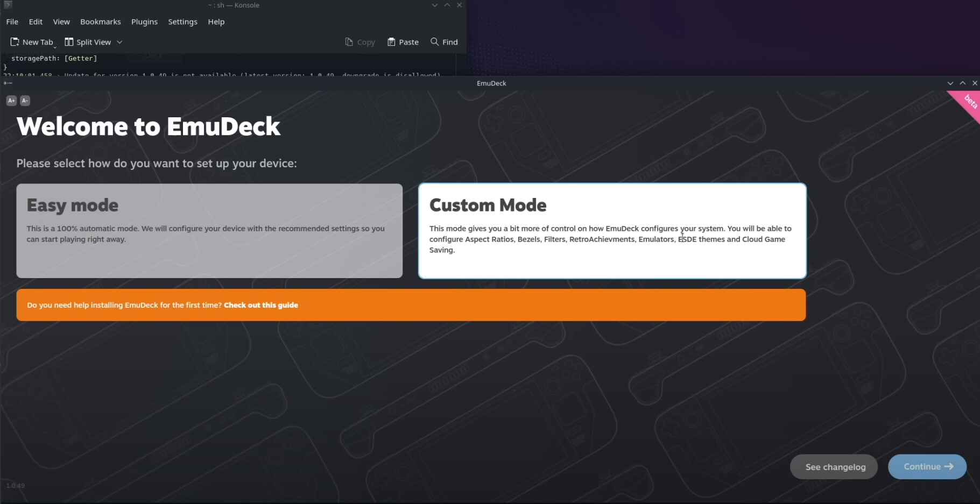Open Konsole Plugins menu
This screenshot has height=504, width=980.
(144, 22)
